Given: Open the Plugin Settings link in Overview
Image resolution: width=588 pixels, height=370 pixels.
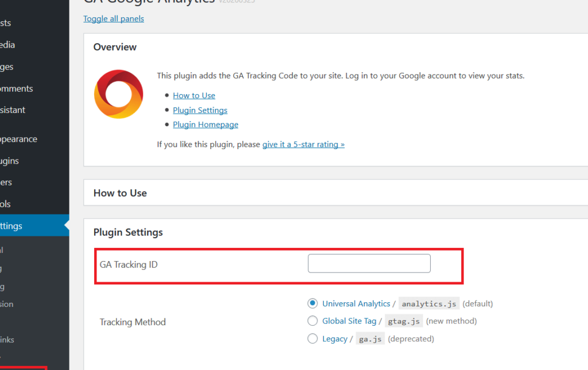Looking at the screenshot, I should coord(200,110).
